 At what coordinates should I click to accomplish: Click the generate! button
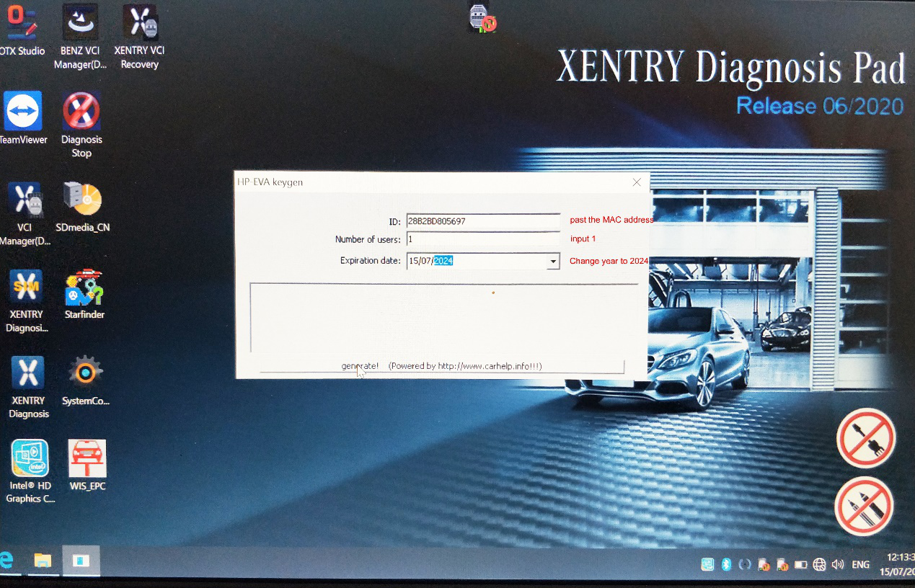point(441,367)
